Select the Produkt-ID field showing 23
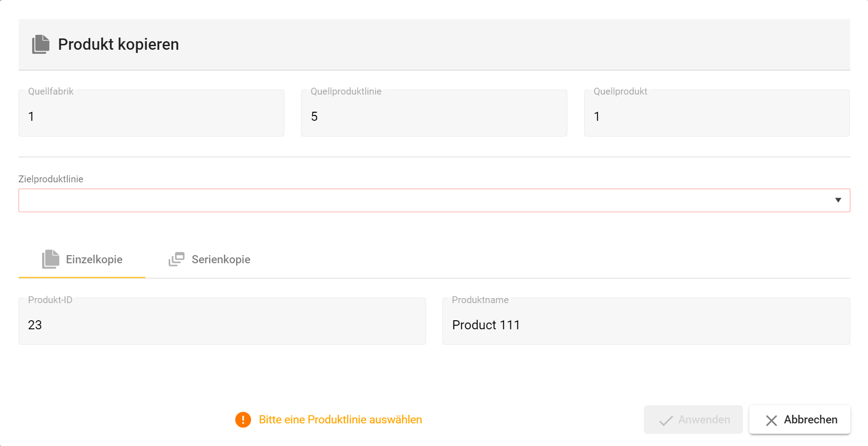Viewport: 868px width, 446px height. [x=221, y=321]
